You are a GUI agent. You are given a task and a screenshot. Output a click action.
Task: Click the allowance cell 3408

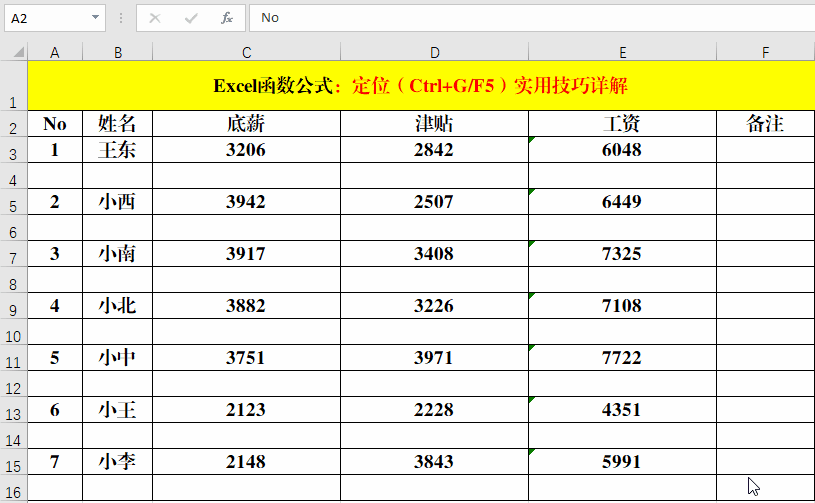[435, 254]
